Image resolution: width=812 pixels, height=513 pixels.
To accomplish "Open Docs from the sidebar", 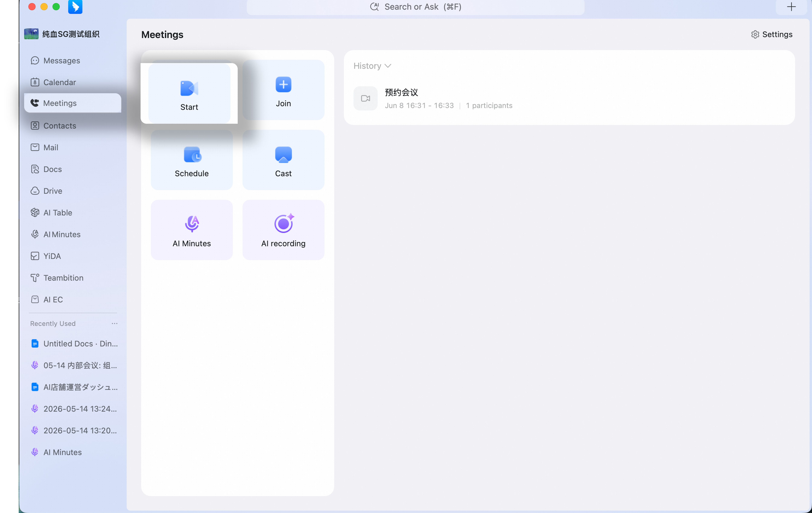I will coord(73,169).
